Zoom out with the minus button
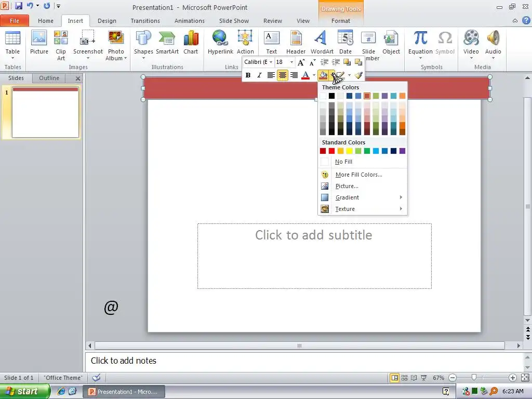This screenshot has height=399, width=532. [453, 378]
